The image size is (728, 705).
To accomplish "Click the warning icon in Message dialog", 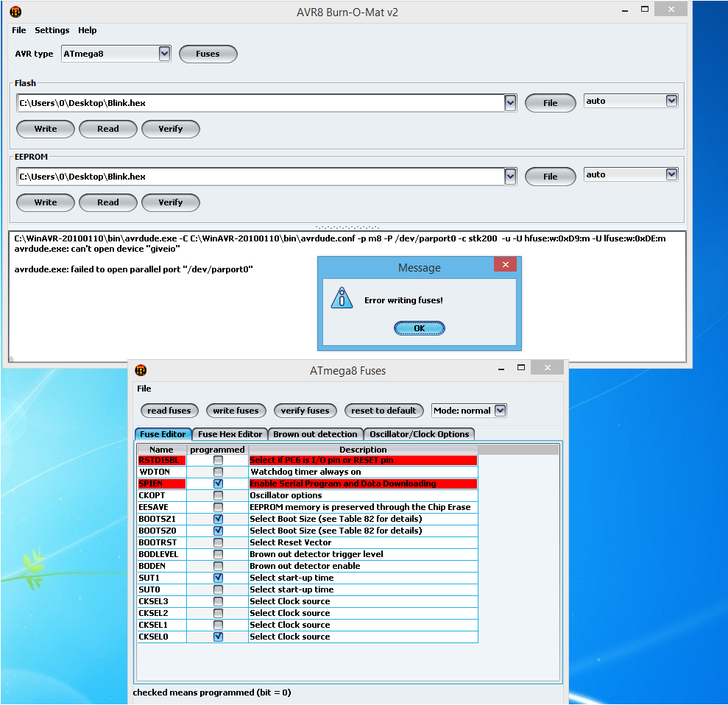I will 342,298.
